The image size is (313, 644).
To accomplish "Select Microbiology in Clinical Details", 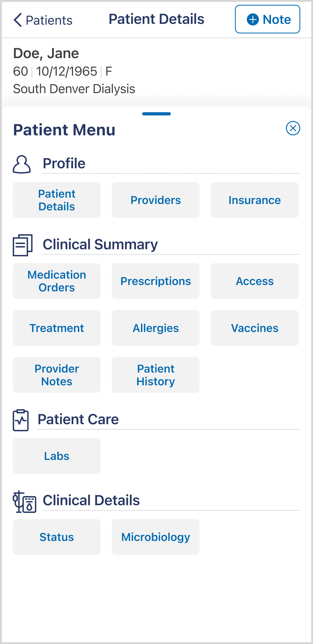I will tap(156, 537).
